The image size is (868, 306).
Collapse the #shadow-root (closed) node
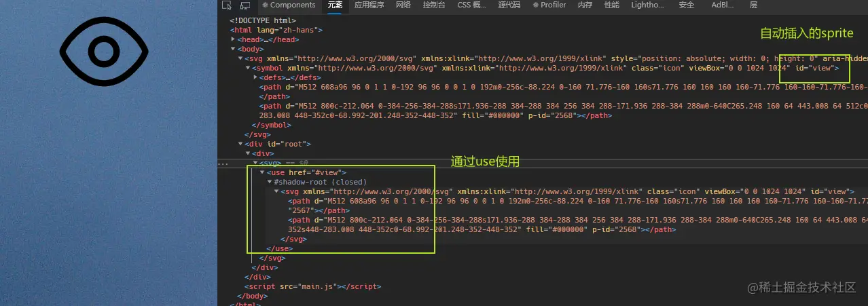(x=270, y=182)
